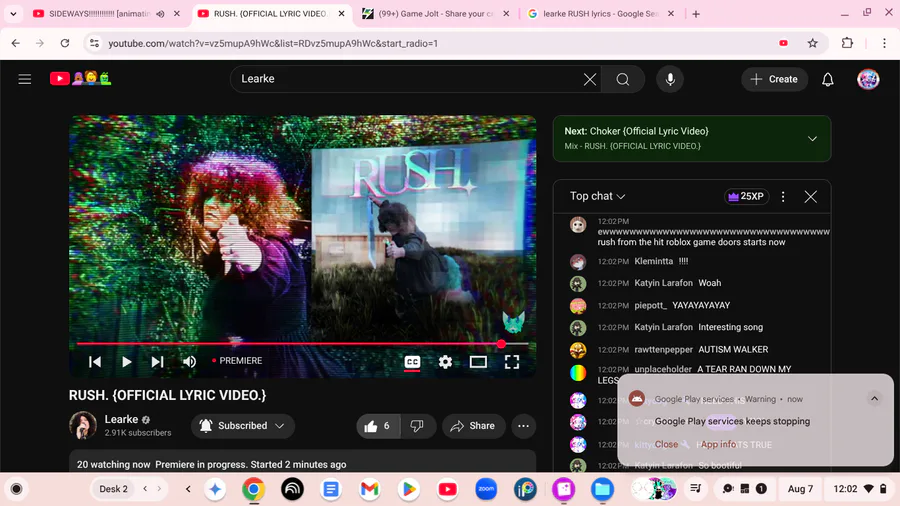900x506 pixels.
Task: Open the player settings gear
Action: pos(445,361)
